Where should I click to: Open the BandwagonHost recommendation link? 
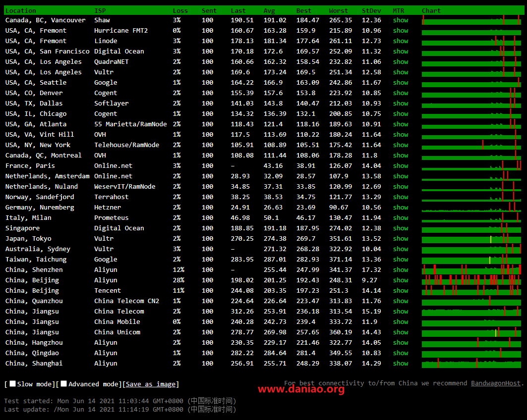click(495, 383)
